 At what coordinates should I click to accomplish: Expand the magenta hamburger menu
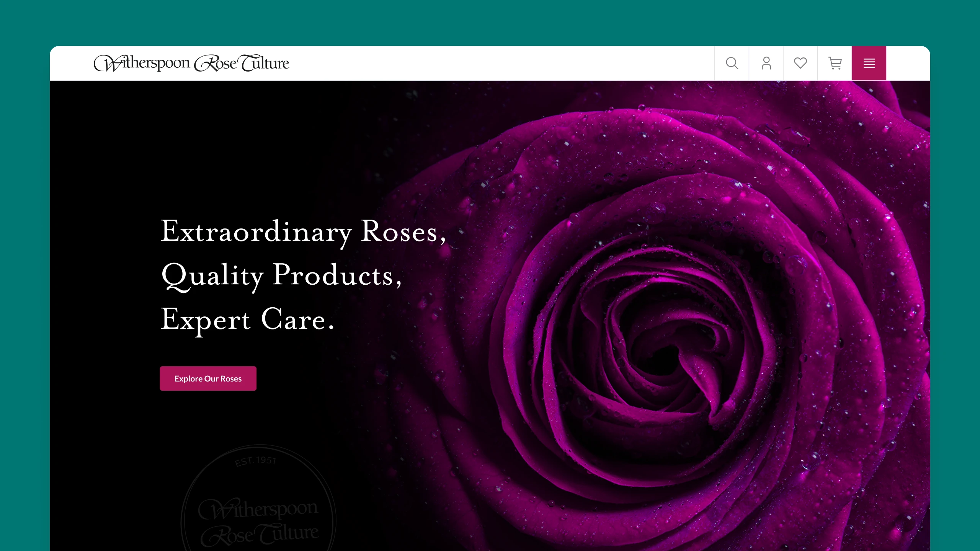tap(869, 63)
